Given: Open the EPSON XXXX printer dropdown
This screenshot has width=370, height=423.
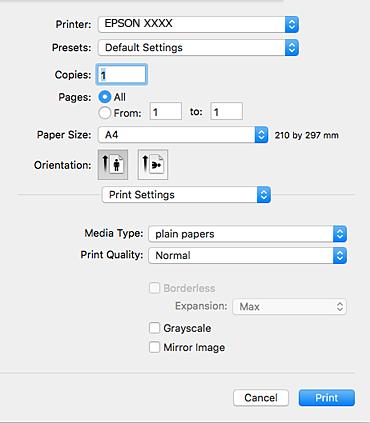Looking at the screenshot, I should [x=198, y=24].
